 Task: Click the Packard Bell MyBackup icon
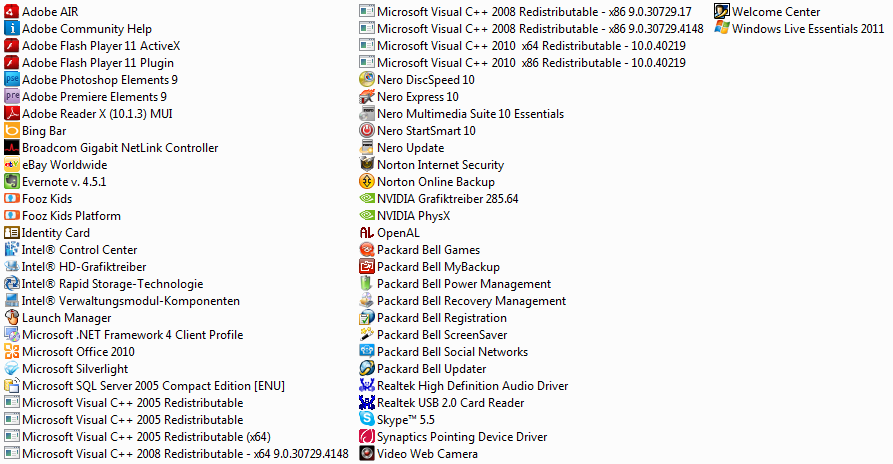(367, 267)
